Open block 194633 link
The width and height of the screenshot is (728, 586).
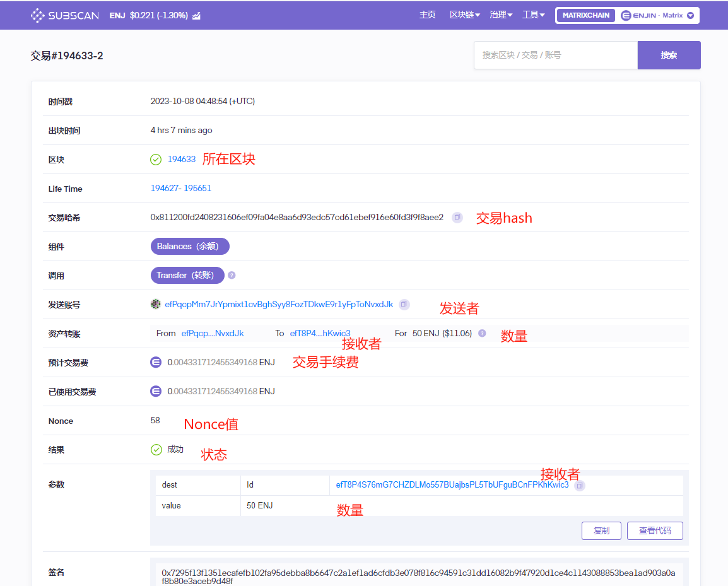(182, 159)
